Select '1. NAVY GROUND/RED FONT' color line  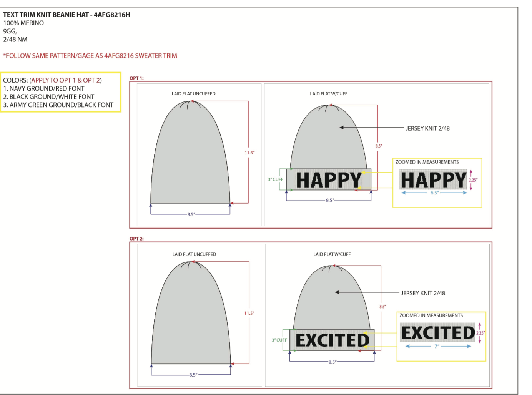(44, 88)
